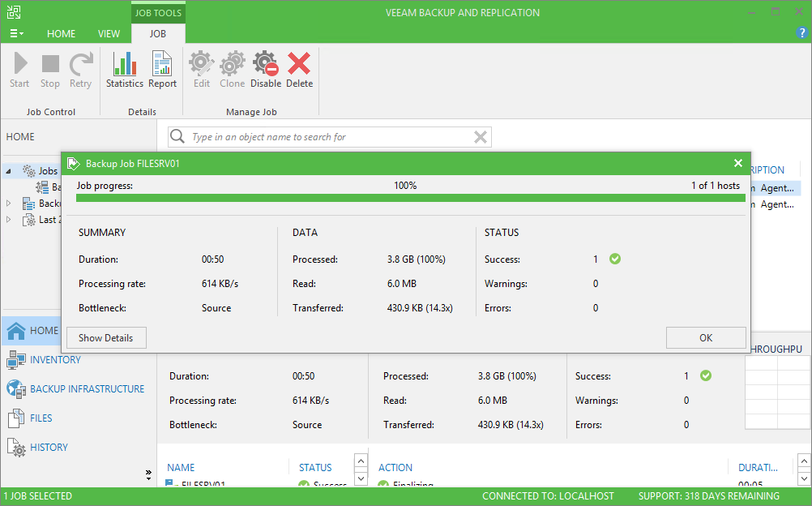Click the Backups node icon in tree
Image resolution: width=812 pixels, height=506 pixels.
(x=29, y=204)
